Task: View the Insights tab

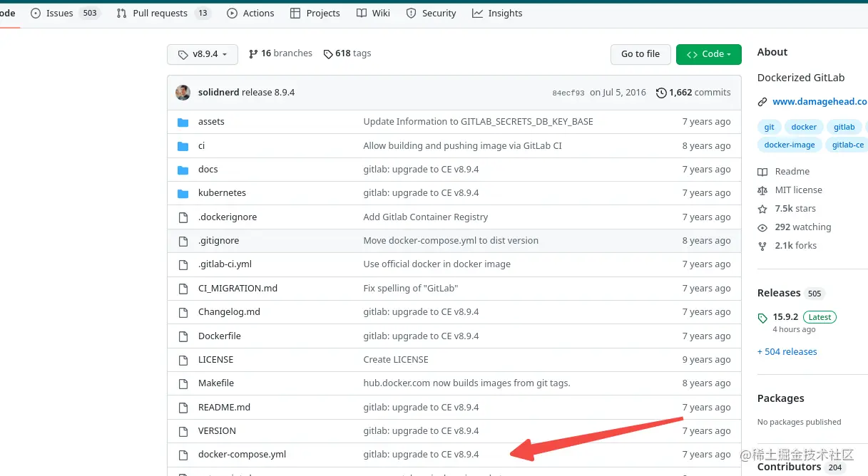Action: coord(497,13)
